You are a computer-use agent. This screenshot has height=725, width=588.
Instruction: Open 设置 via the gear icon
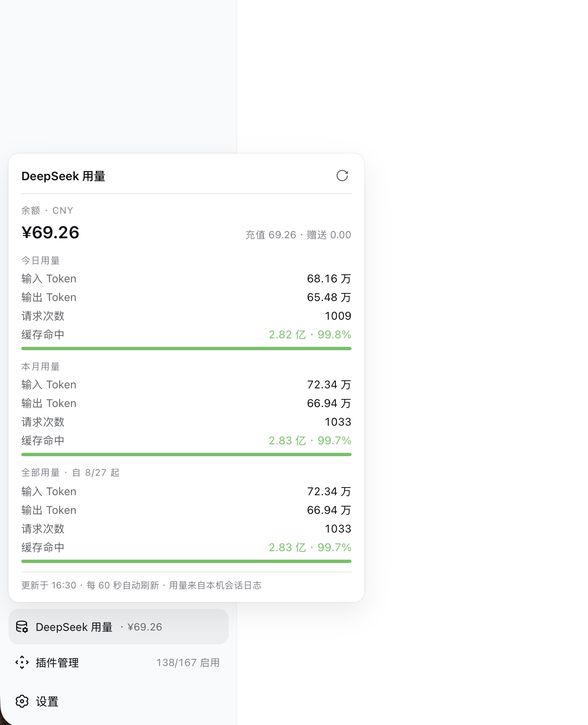22,701
